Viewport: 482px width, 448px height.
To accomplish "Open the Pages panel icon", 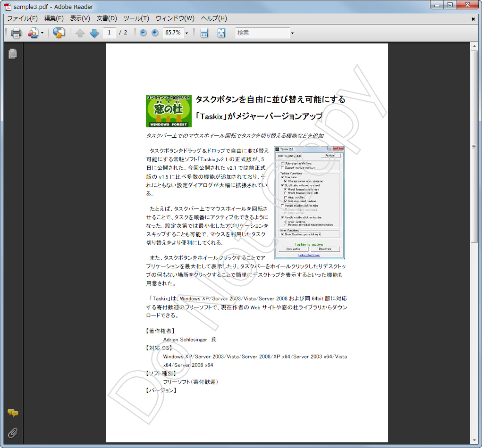I will (13, 53).
